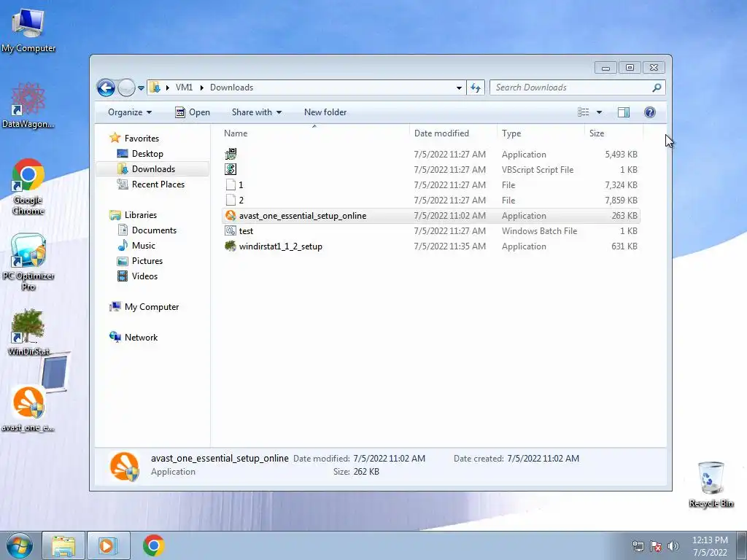Select the WinDirStat desktop shortcut
Viewport: 747px width, 560px height.
[28, 332]
